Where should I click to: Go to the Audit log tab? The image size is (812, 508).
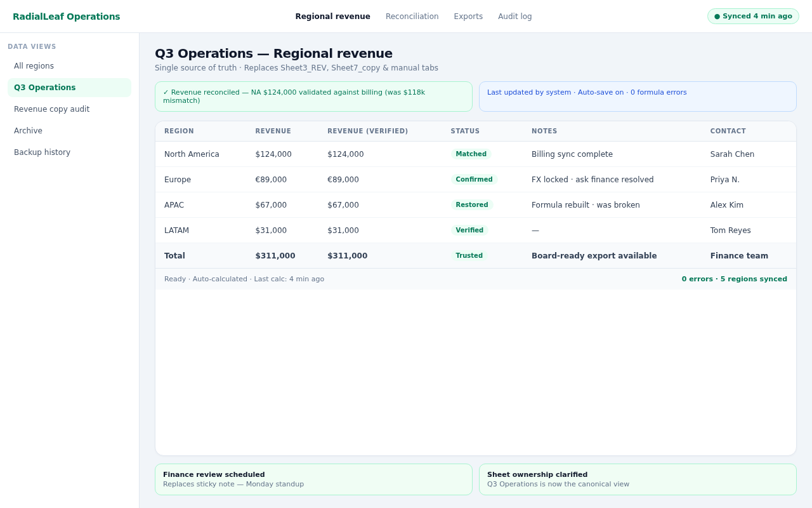[x=514, y=17]
